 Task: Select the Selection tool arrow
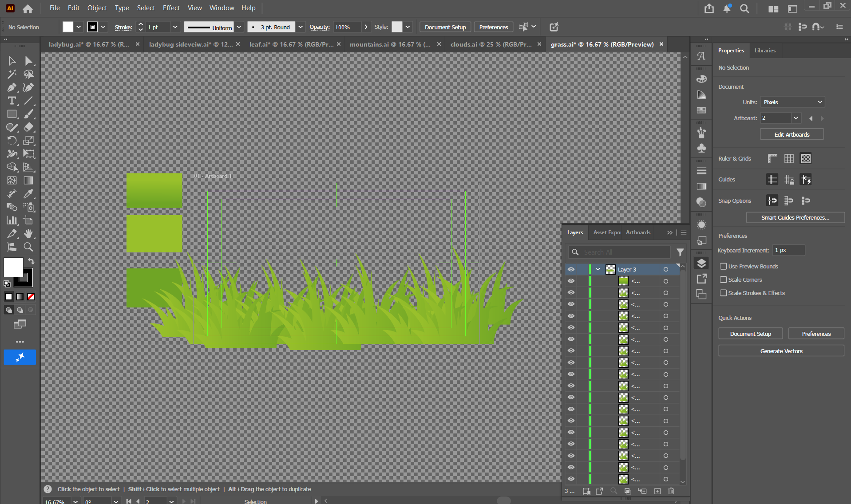pos(12,61)
